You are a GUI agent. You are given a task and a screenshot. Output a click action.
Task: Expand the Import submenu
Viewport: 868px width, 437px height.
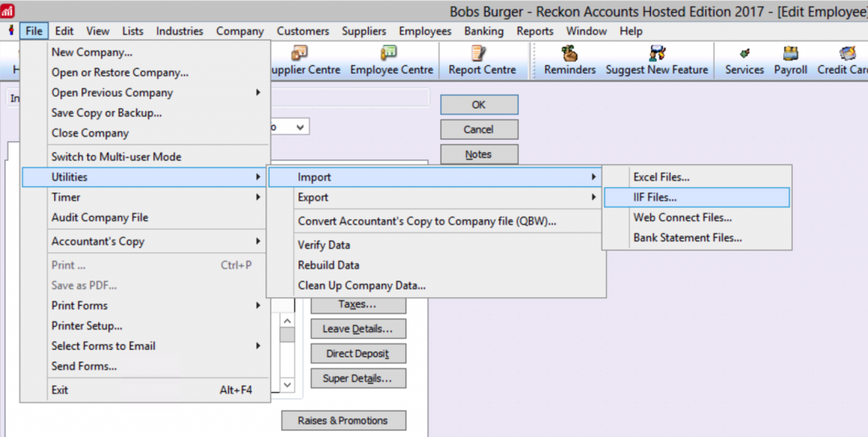coord(437,177)
